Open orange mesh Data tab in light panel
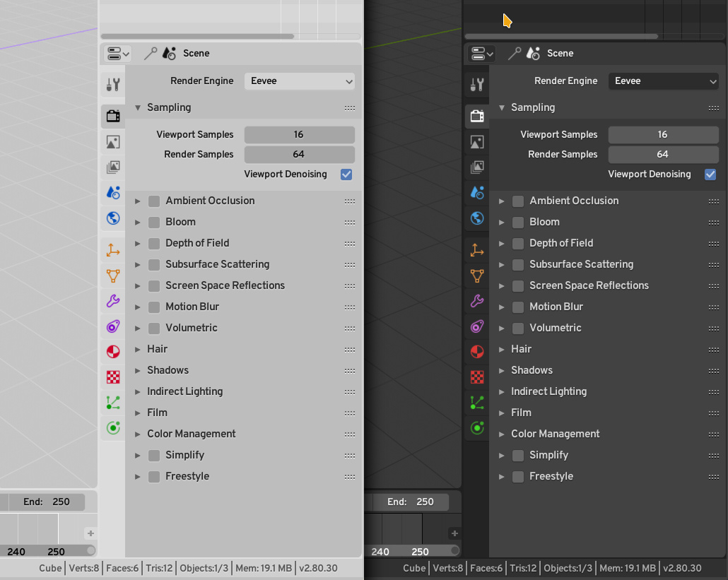This screenshot has width=728, height=580. (x=113, y=276)
